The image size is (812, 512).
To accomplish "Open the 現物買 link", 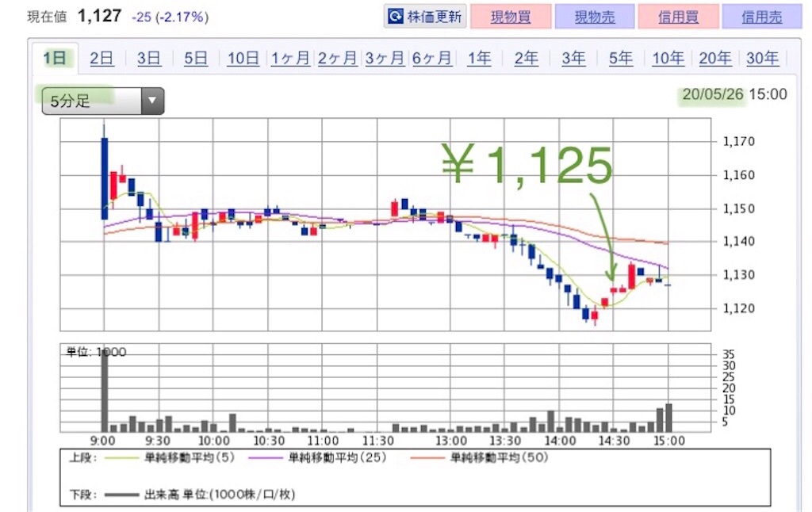I will 511,17.
